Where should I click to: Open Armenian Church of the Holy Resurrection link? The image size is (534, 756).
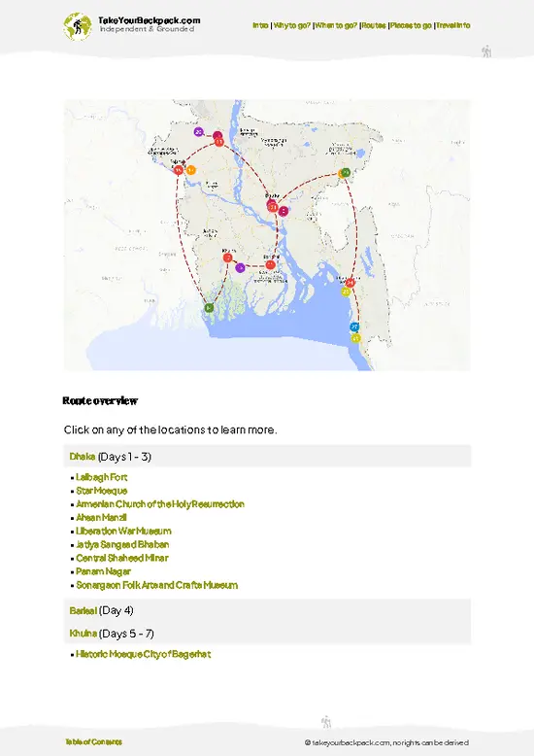160,504
